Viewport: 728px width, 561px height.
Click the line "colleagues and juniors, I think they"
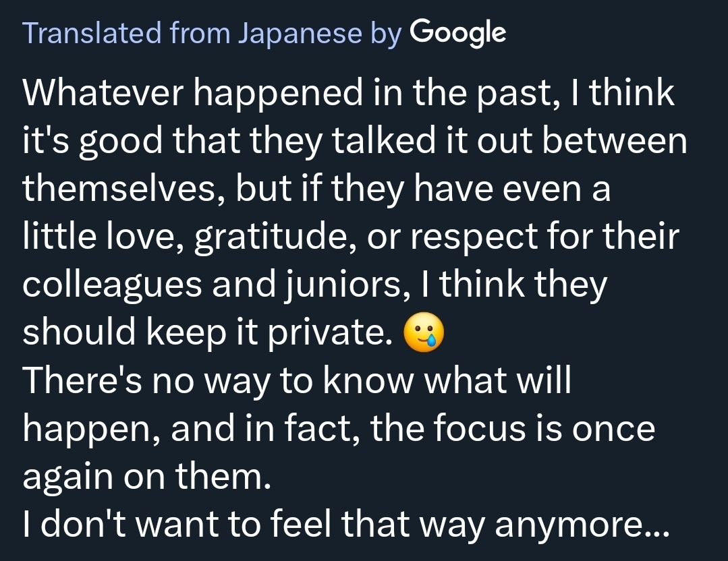(315, 286)
